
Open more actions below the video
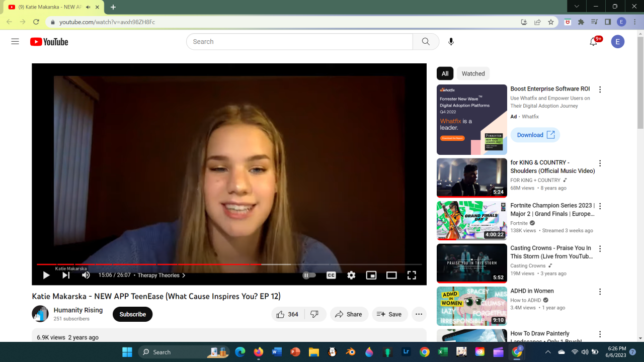tap(419, 314)
